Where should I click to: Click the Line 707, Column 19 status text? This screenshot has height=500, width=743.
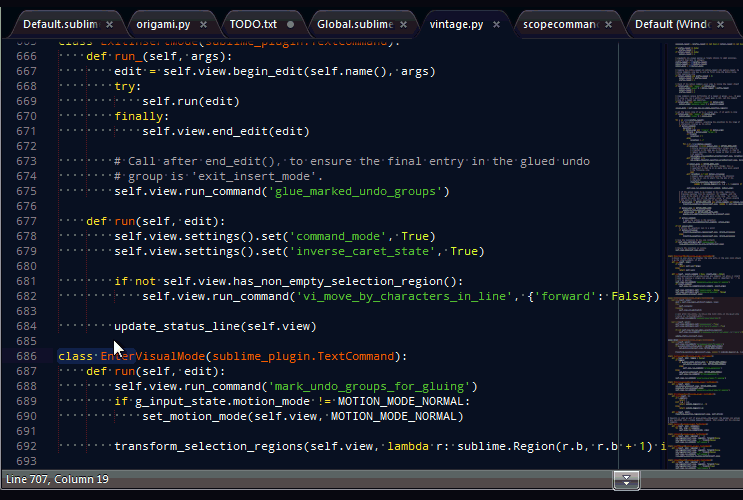tap(56, 480)
